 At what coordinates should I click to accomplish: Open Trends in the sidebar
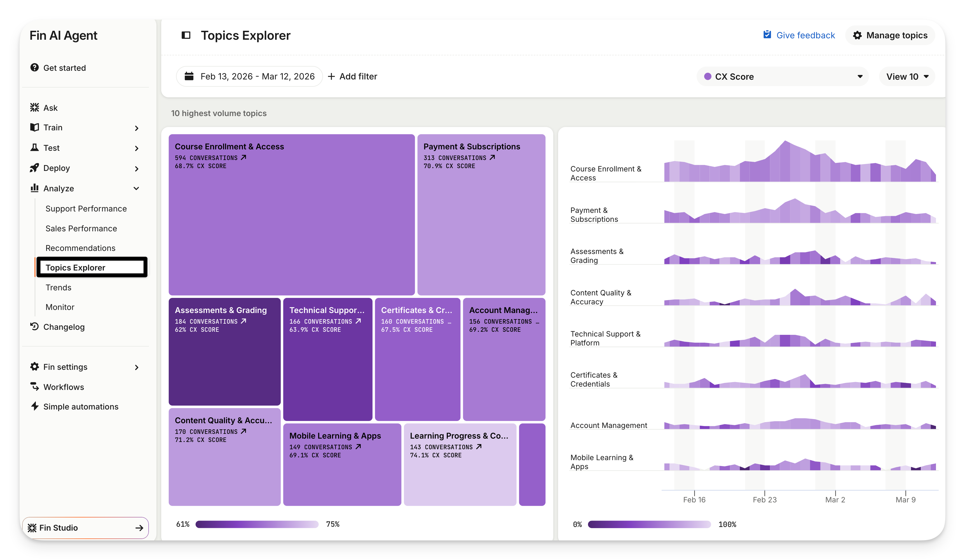(x=58, y=288)
